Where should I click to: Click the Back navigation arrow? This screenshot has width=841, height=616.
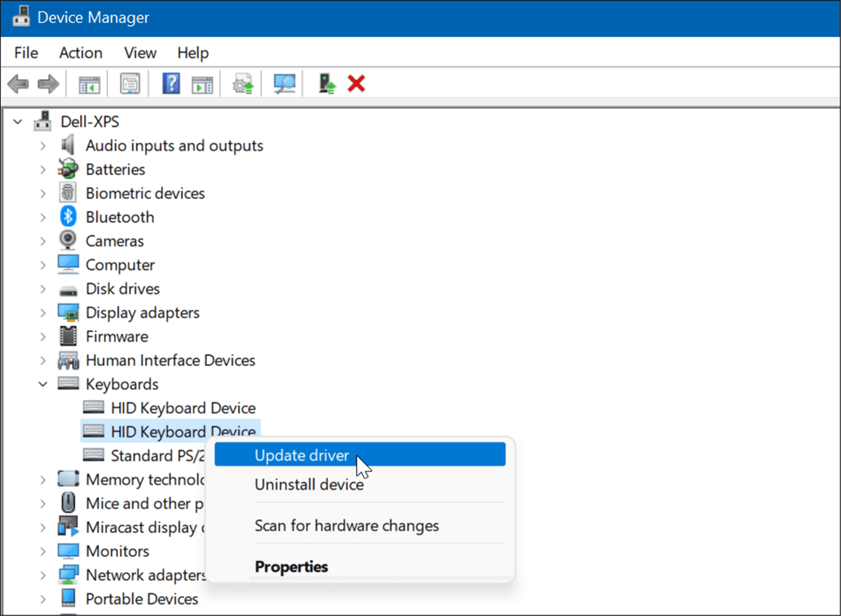tap(18, 84)
